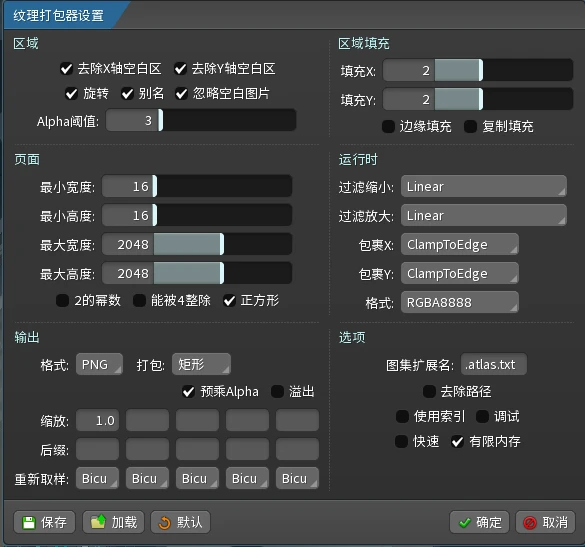This screenshot has width=585, height=547.
Task: Click the first 缩放 field showing 1.0
Action: (97, 421)
